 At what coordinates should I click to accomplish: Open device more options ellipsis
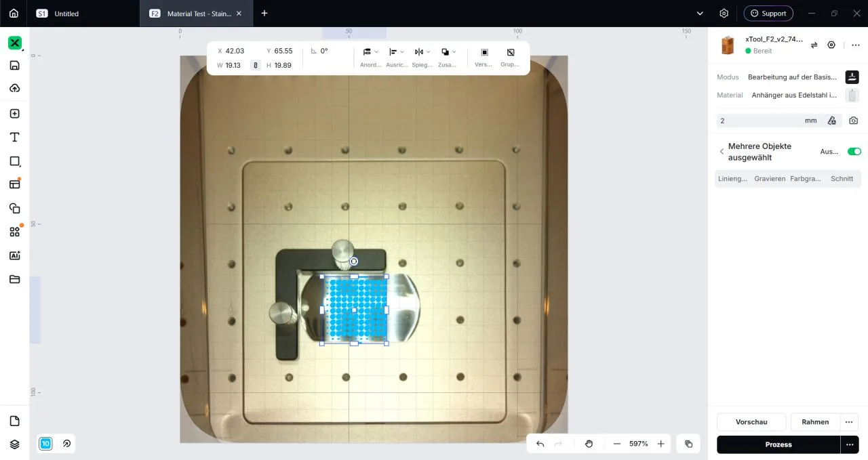855,45
